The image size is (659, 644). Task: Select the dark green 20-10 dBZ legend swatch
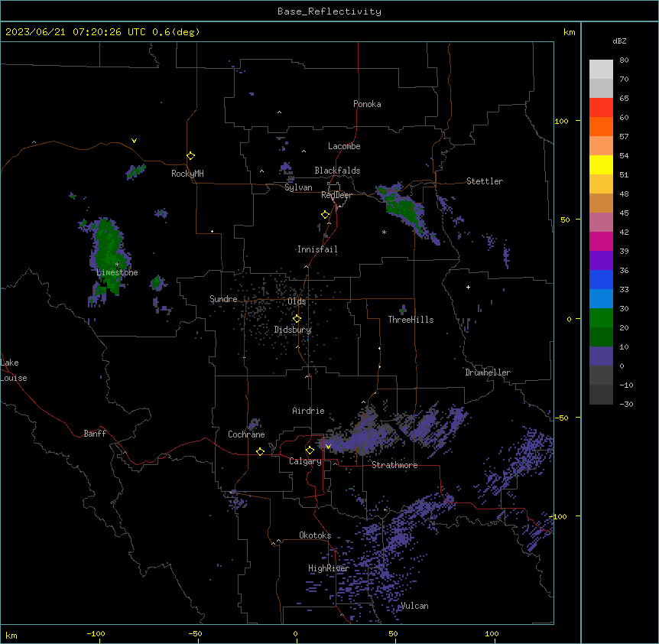pyautogui.click(x=601, y=337)
